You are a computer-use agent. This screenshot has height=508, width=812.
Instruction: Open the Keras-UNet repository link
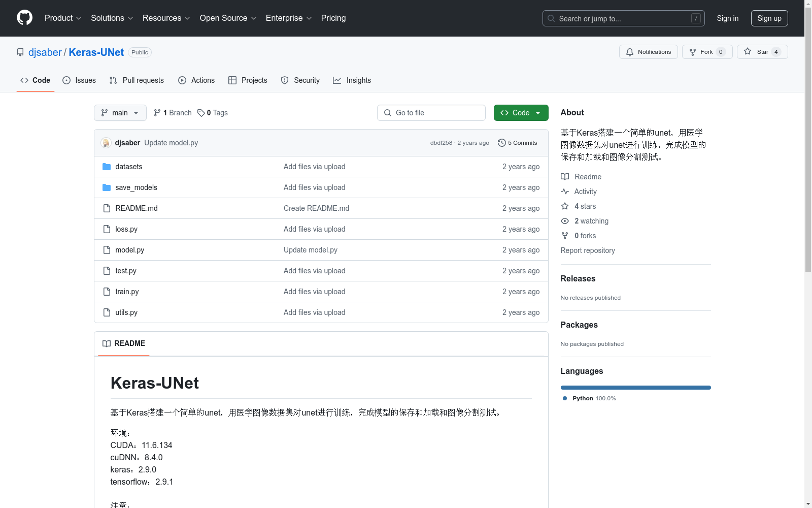(x=96, y=52)
